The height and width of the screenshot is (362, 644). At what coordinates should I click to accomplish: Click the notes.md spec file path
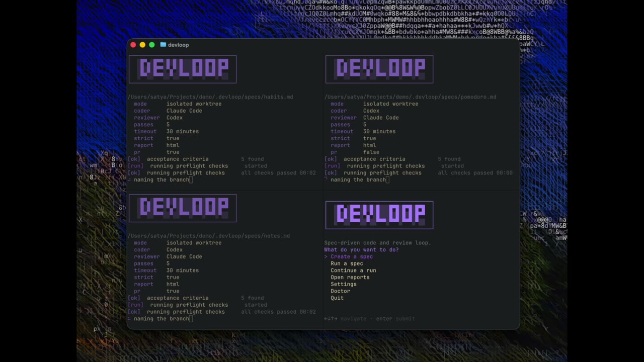[x=209, y=236]
